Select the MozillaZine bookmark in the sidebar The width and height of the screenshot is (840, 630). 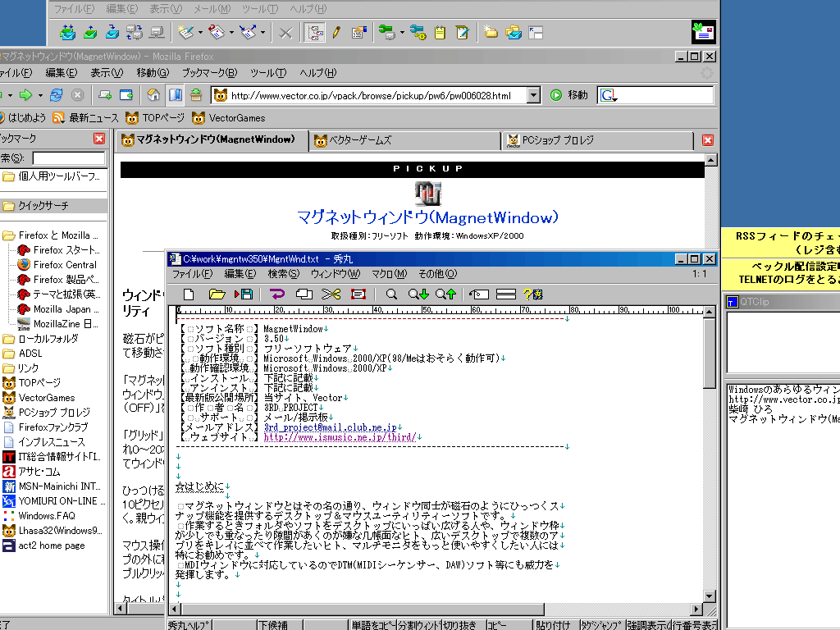point(58,324)
